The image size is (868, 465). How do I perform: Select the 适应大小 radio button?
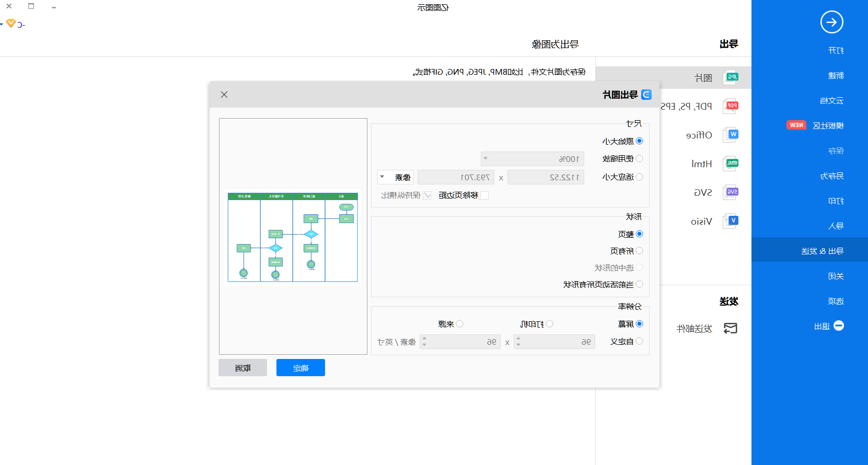tap(640, 177)
